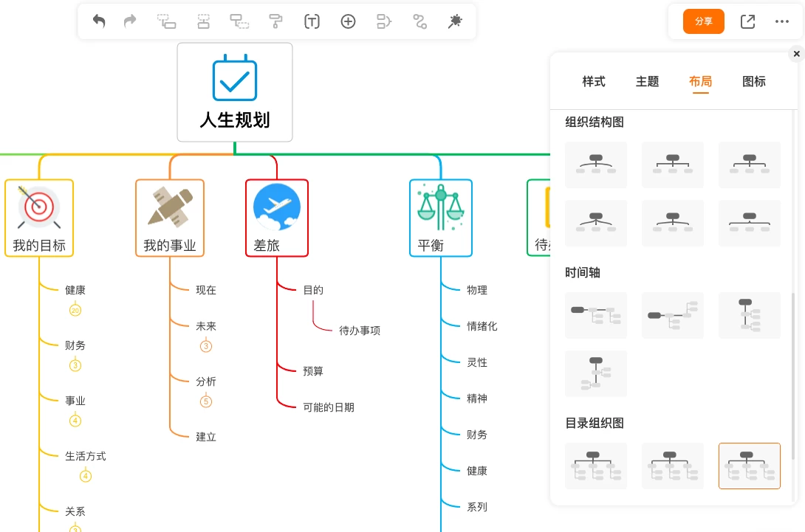The width and height of the screenshot is (805, 532).
Task: Click the 物理 subtopic
Action: click(477, 290)
